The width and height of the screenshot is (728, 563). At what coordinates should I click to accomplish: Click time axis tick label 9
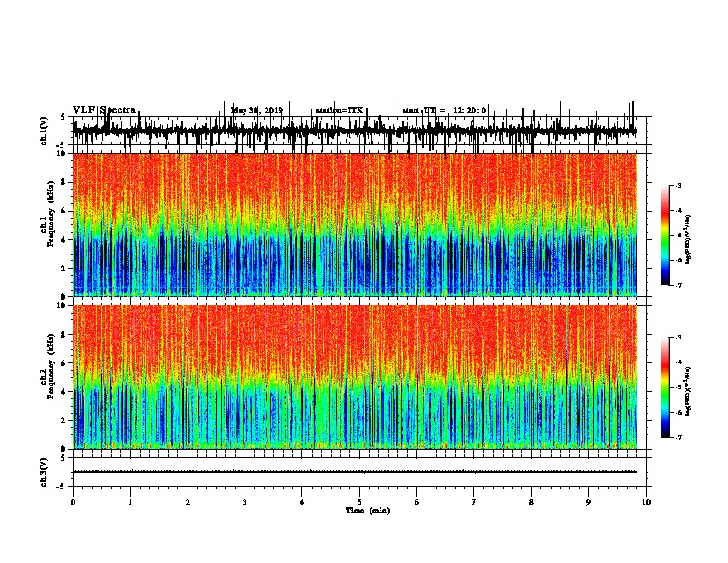(x=588, y=502)
